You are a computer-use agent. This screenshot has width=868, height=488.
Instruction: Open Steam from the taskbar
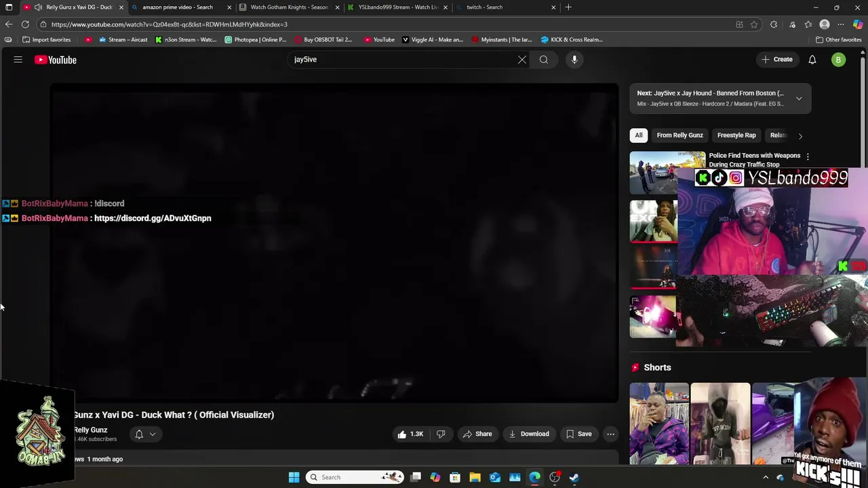click(574, 477)
